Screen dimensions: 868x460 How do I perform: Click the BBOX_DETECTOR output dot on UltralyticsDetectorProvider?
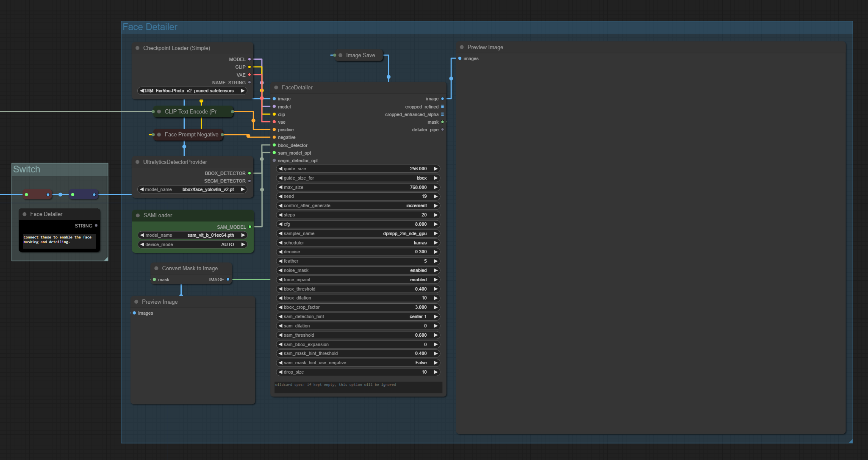pos(250,173)
